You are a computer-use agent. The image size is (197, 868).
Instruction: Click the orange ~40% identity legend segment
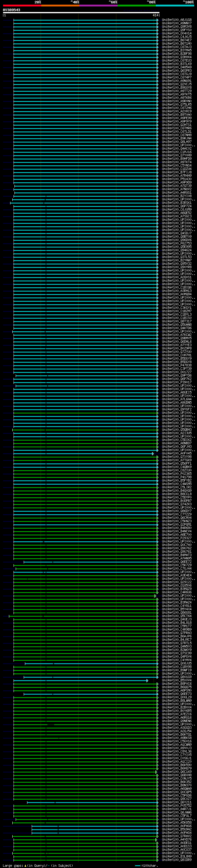click(60, 6)
